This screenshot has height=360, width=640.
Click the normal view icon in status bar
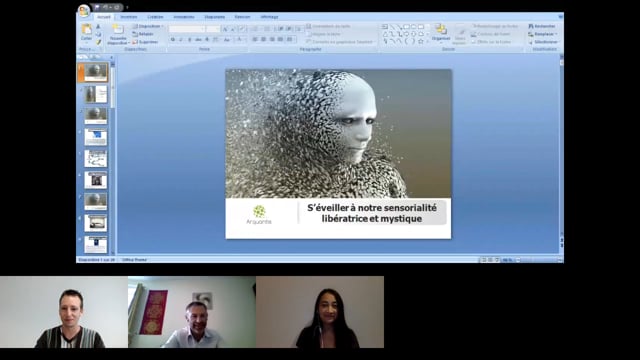point(484,260)
